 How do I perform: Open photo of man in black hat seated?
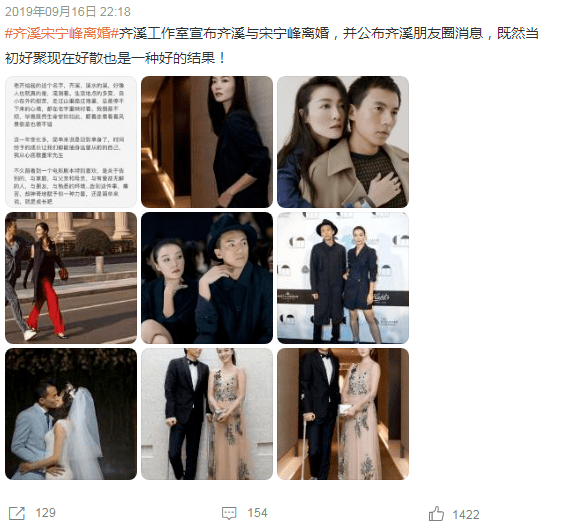click(x=207, y=278)
